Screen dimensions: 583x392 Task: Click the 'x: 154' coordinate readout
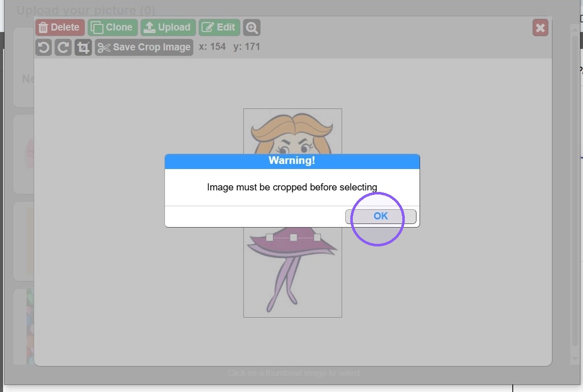coord(212,47)
